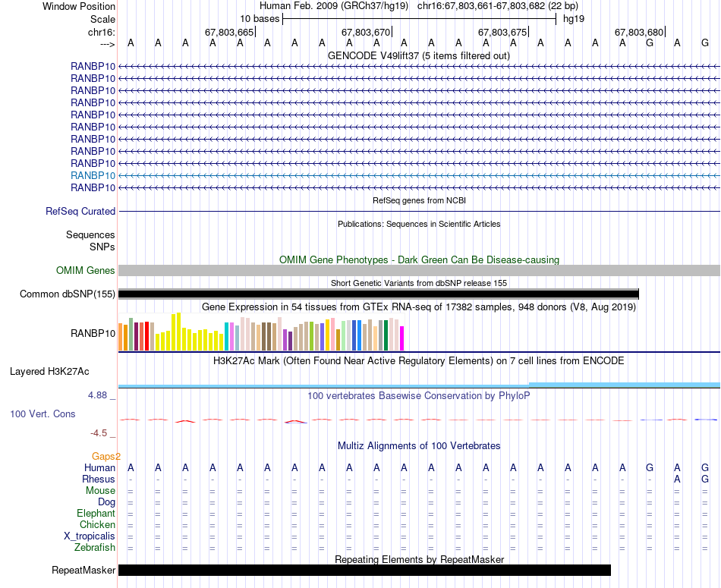Click the Common dbSNP(155) label

67,294
